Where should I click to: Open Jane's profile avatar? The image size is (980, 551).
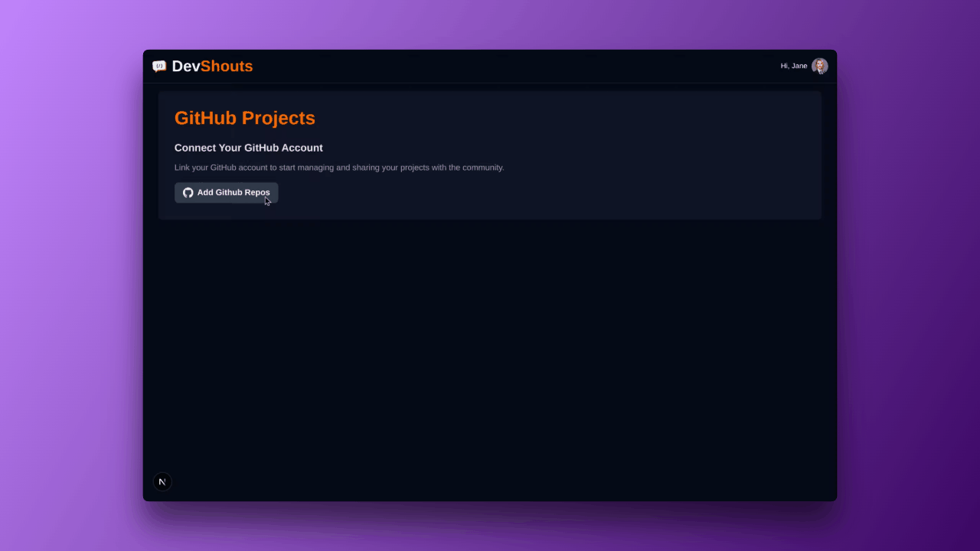pyautogui.click(x=820, y=66)
